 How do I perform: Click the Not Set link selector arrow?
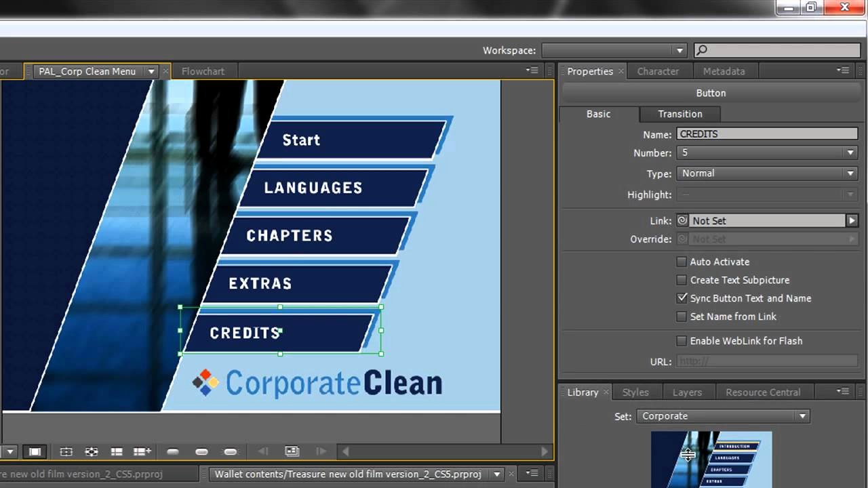click(x=852, y=220)
